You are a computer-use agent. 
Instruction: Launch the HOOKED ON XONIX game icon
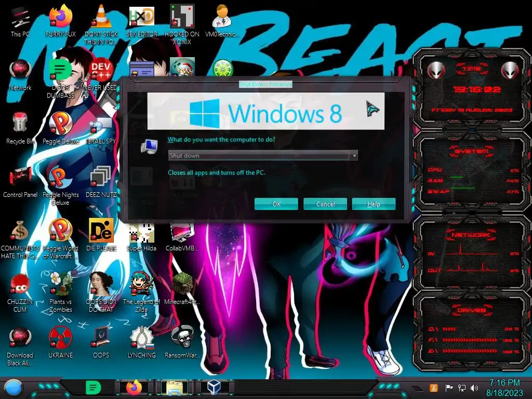(x=182, y=24)
